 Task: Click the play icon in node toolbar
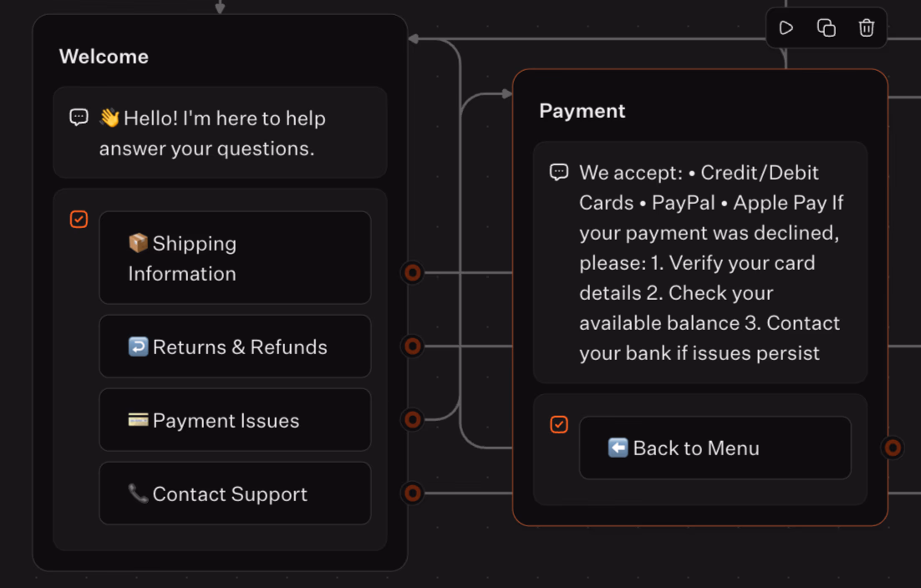[x=786, y=28]
